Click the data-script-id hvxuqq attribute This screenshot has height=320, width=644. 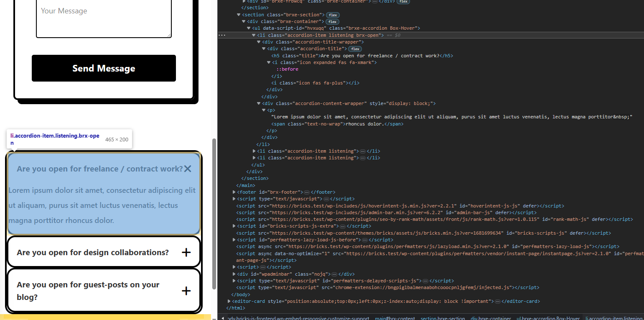295,28
